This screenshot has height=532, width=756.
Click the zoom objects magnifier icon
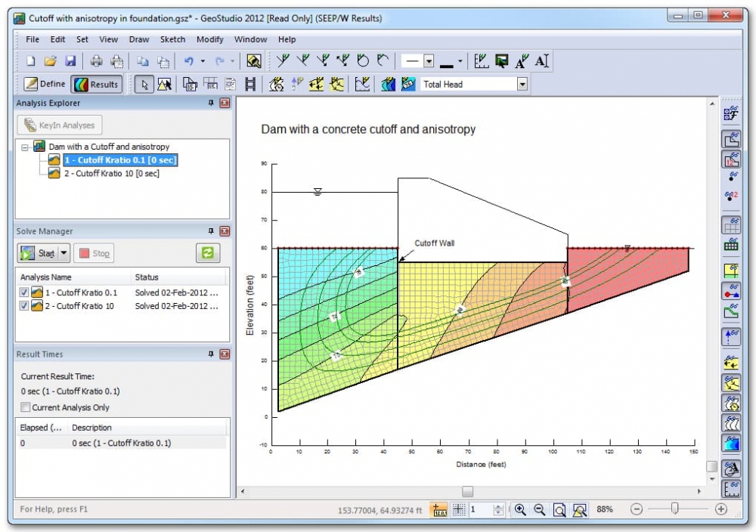[580, 510]
